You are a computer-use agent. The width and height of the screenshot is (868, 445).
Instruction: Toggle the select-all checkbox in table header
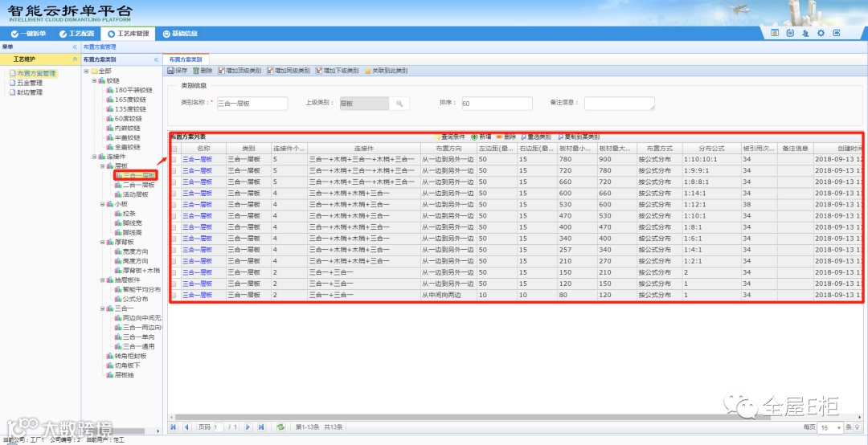click(174, 149)
